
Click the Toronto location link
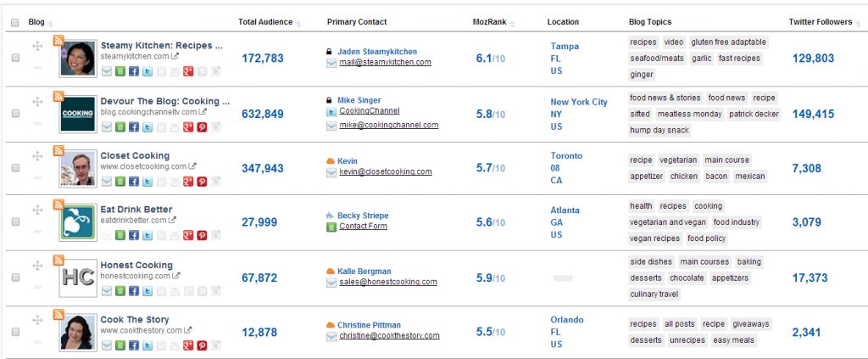point(566,155)
